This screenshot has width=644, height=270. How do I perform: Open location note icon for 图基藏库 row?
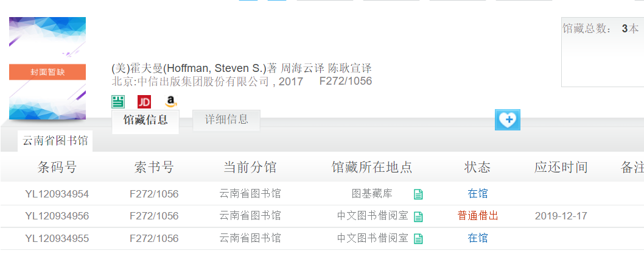pyautogui.click(x=418, y=194)
